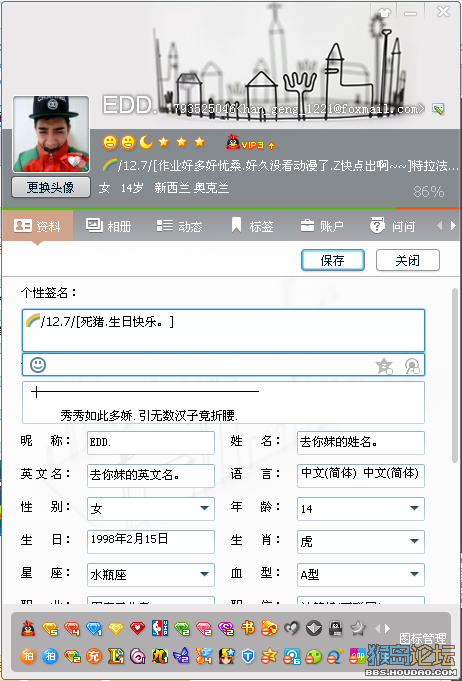462x681 pixels.
Task: Click the yellow diamond icon numbered 5
Action: pyautogui.click(x=50, y=628)
